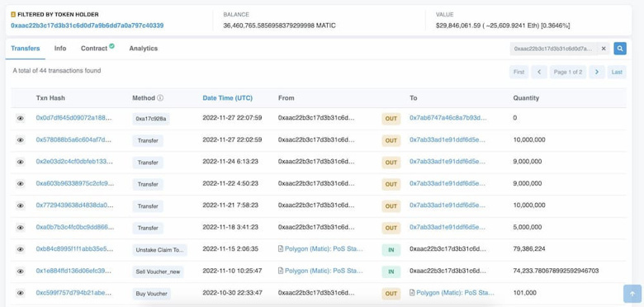Image resolution: width=644 pixels, height=307 pixels.
Task: Preview transaction 0xa603b96338975c2cfc9 via eye icon
Action: (x=21, y=184)
